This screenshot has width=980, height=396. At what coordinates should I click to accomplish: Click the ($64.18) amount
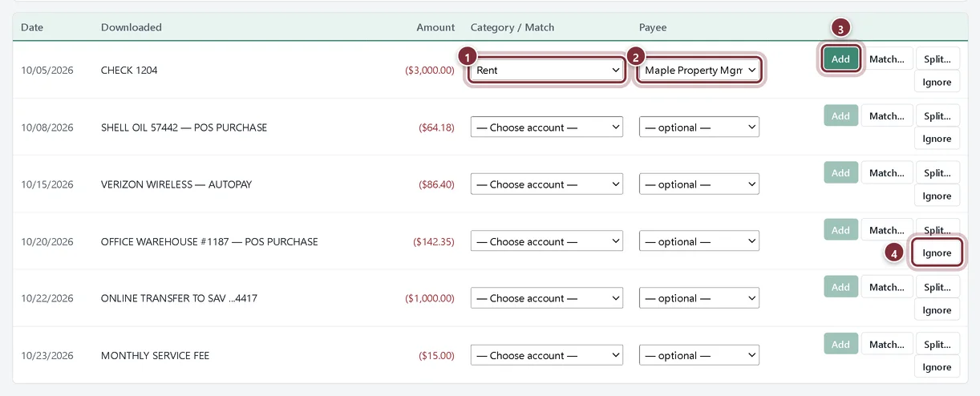click(437, 127)
